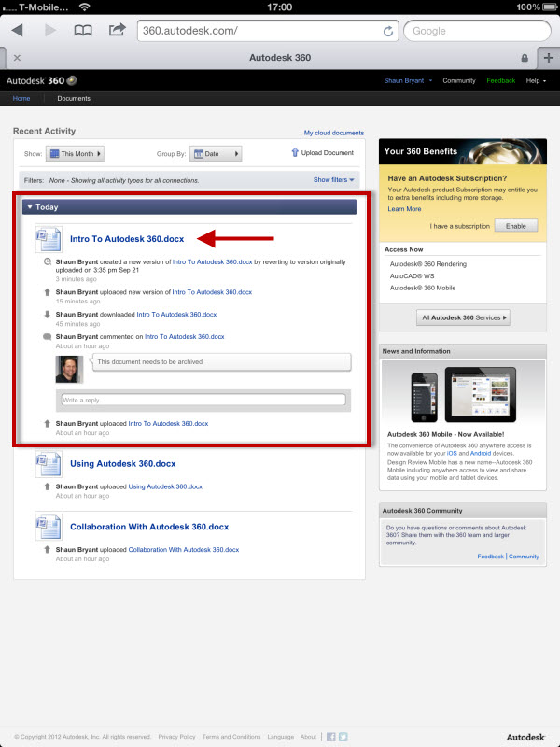560x747 pixels.
Task: Click the download arrow activity icon
Action: click(x=47, y=315)
